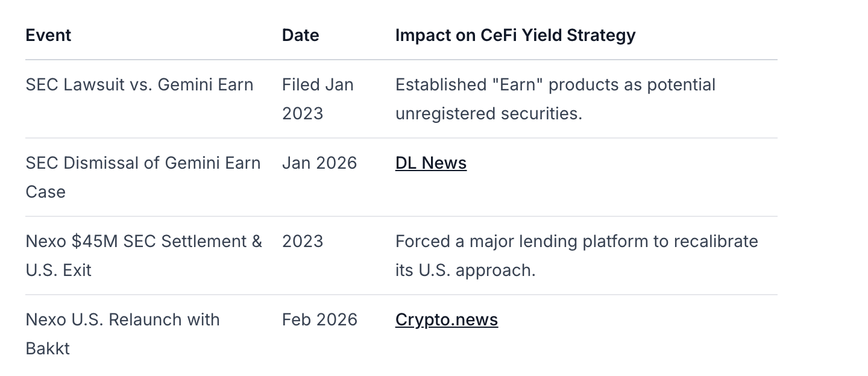Viewport: 868px width, 376px height.
Task: Click "U.S. Exit" in the Nexo settlement row
Action: click(x=58, y=271)
